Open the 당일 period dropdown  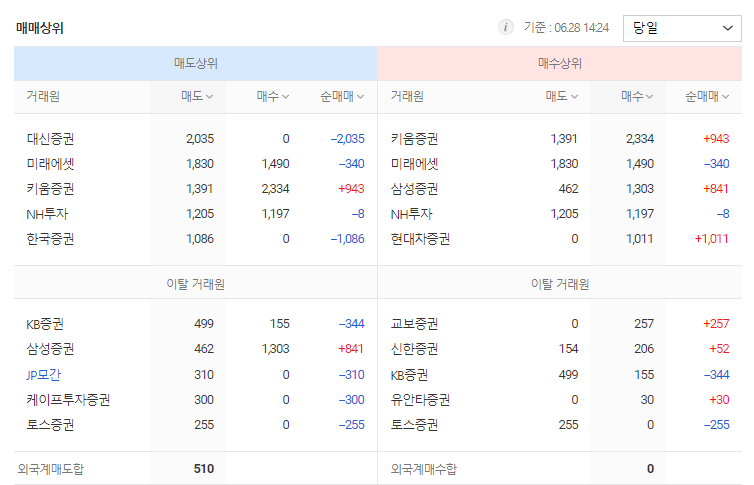(x=682, y=28)
